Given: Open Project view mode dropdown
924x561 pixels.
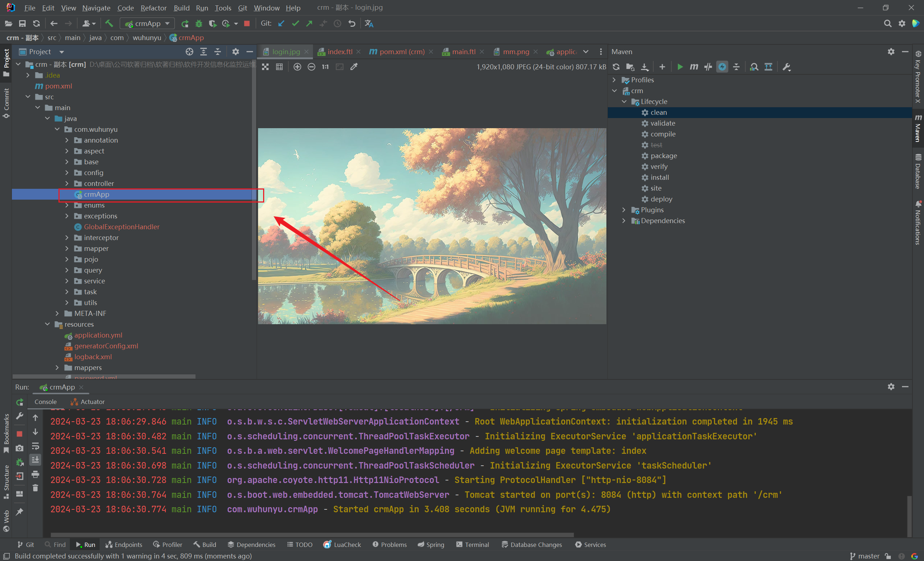Looking at the screenshot, I should click(61, 52).
